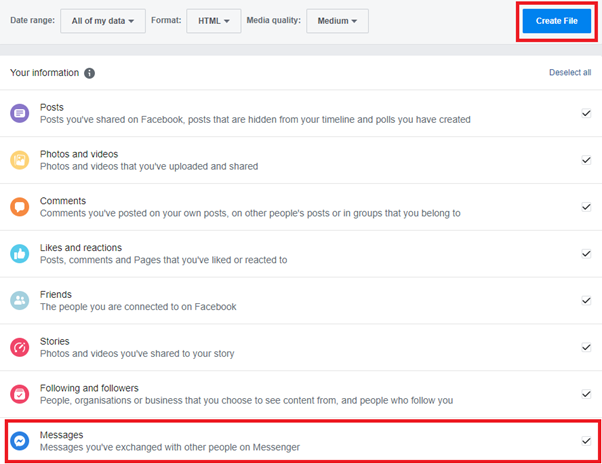Click the info icon beside Your information
Image resolution: width=602 pixels, height=464 pixels.
tap(89, 73)
